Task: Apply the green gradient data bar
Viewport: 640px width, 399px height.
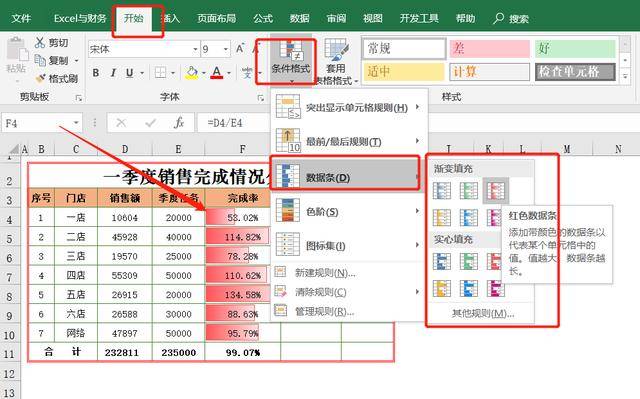Action: pos(468,191)
